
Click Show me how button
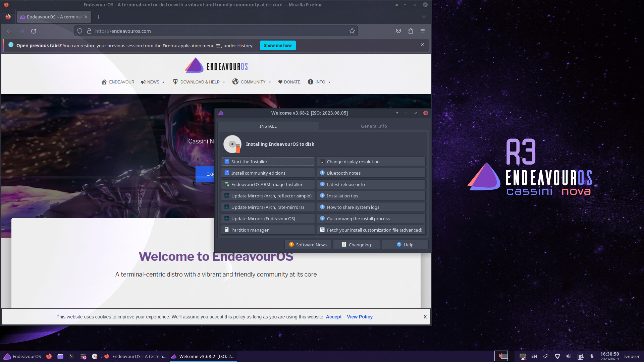278,46
